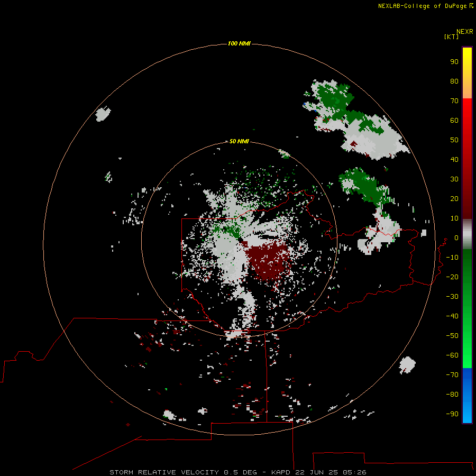The width and height of the screenshot is (476, 476).
Task: Click the -20 value on velocity scale
Action: pyautogui.click(x=452, y=277)
